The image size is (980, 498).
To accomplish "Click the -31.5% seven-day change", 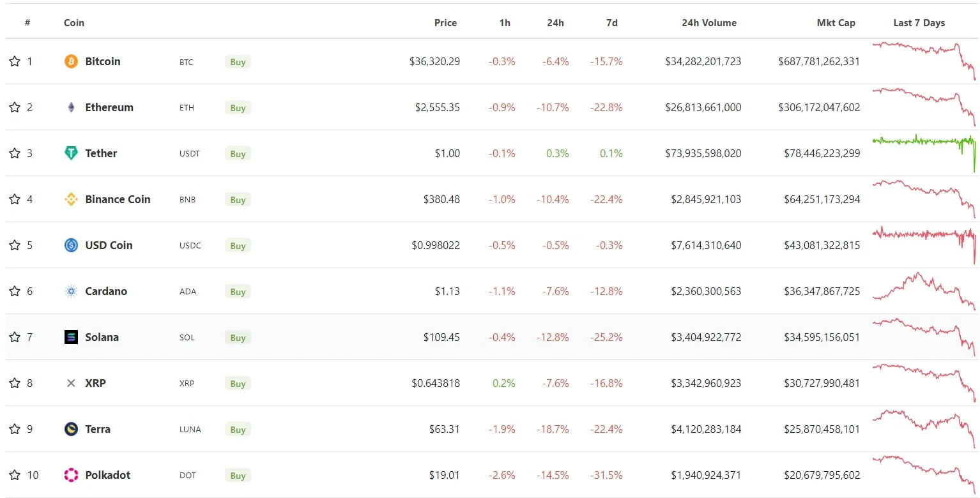I will 606,475.
